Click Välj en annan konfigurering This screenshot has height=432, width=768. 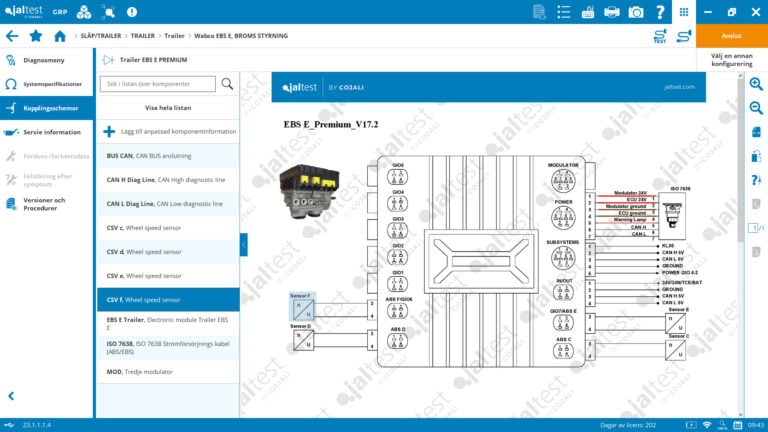click(x=732, y=60)
